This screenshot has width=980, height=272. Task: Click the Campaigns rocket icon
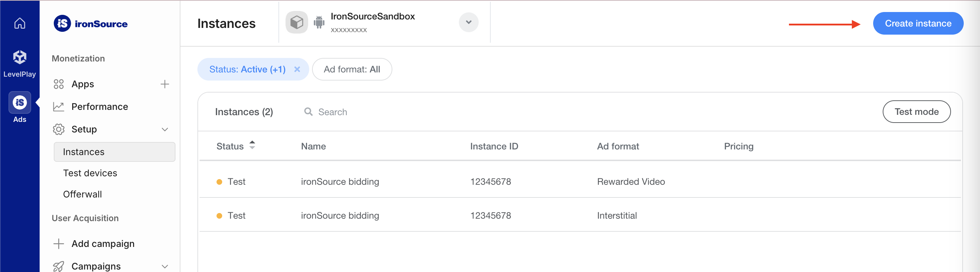59,266
